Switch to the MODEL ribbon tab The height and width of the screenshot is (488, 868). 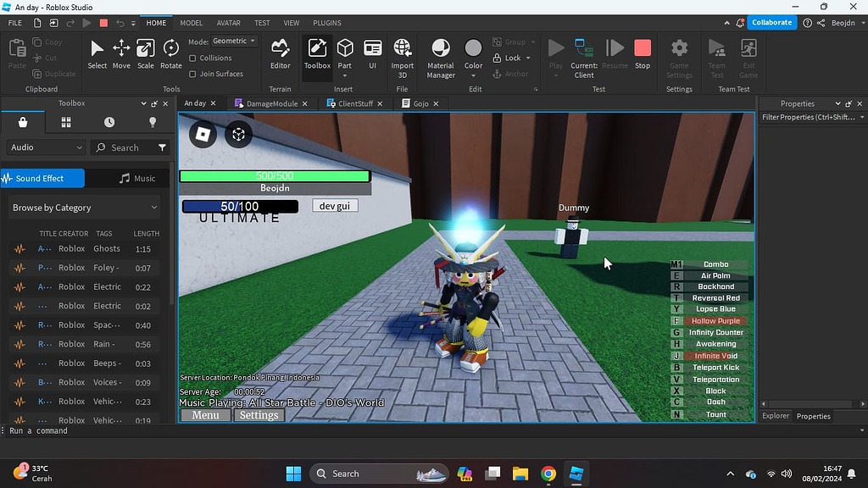[191, 23]
